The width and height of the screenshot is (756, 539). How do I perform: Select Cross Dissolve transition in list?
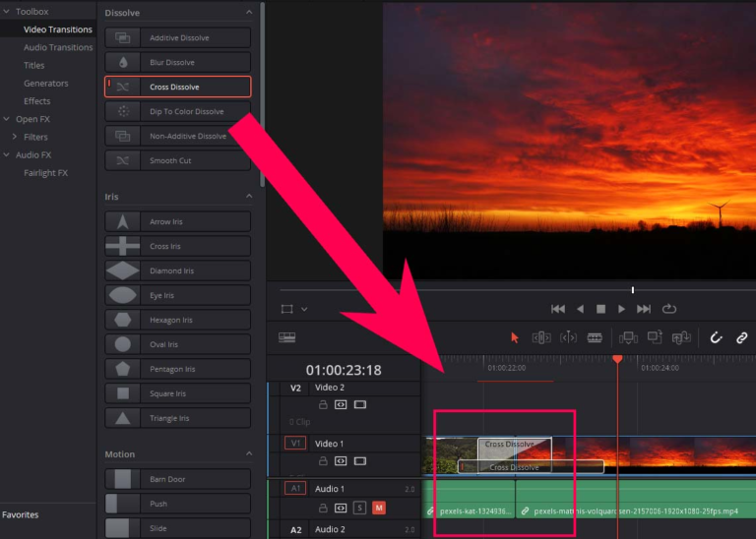coord(177,87)
